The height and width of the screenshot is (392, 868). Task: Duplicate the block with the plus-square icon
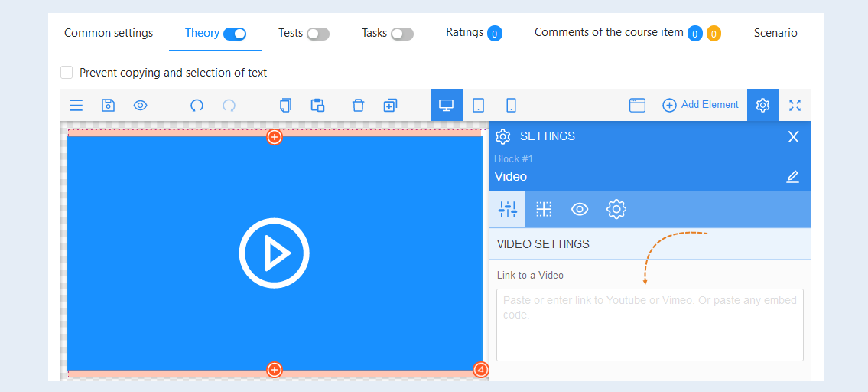390,106
